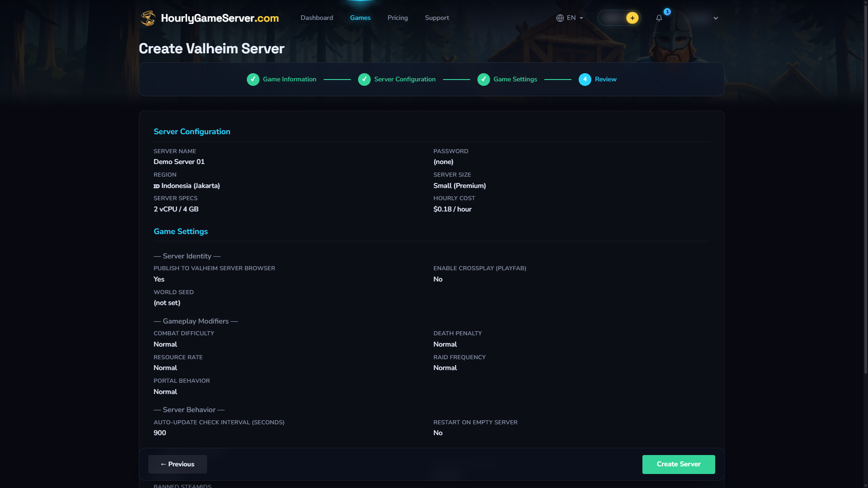Click the Publish to Server Browser 'Yes' value
Screen dimensions: 868x488
(159, 279)
